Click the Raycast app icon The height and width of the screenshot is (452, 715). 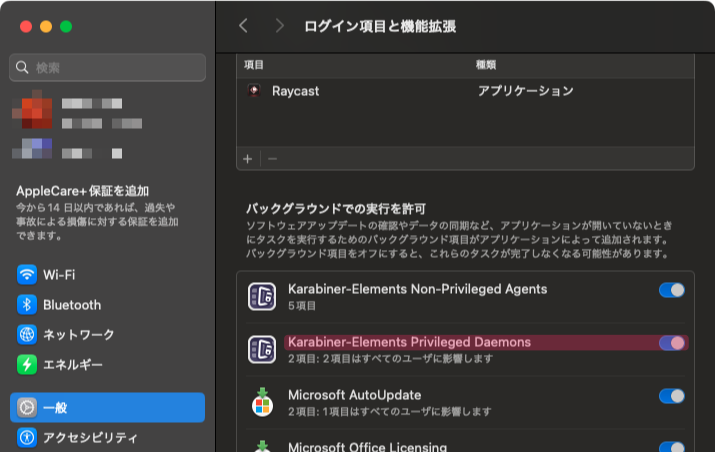coord(254,90)
